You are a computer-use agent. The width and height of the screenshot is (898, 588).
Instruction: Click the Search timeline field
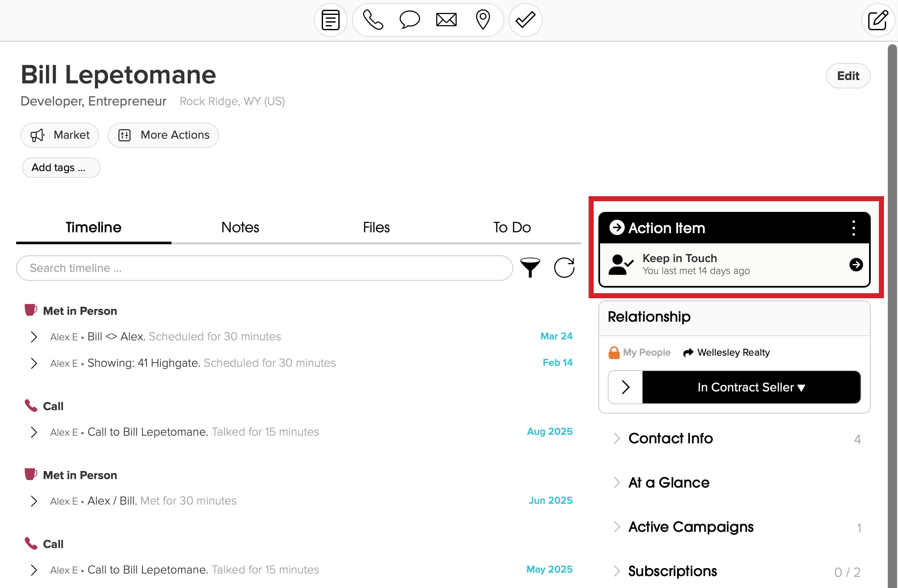click(x=264, y=268)
